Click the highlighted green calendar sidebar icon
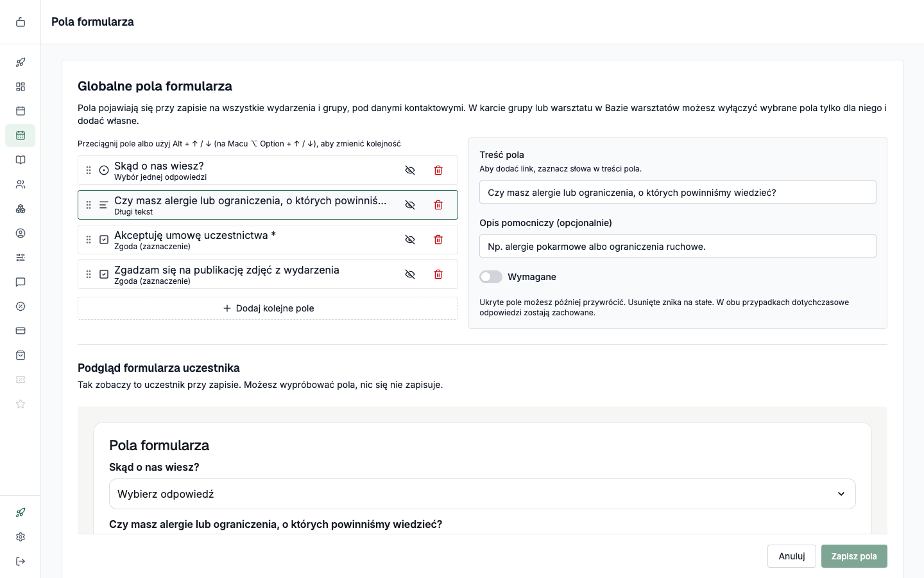Viewport: 924px width, 578px height. click(21, 136)
